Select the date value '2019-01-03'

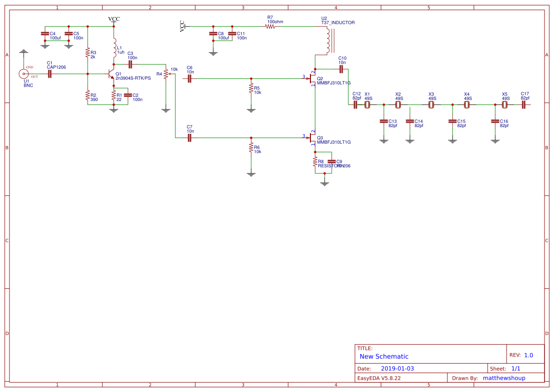click(398, 368)
